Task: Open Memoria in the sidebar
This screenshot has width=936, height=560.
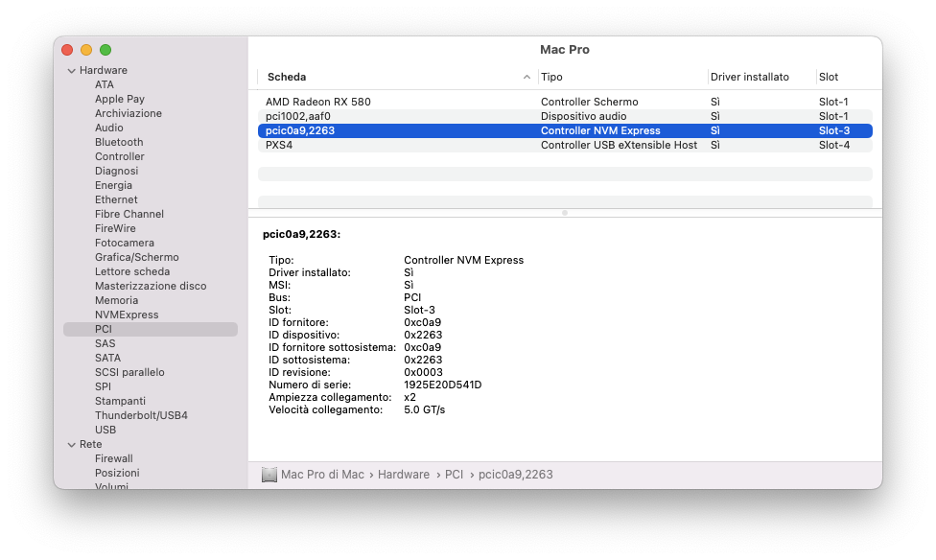Action: click(x=116, y=300)
